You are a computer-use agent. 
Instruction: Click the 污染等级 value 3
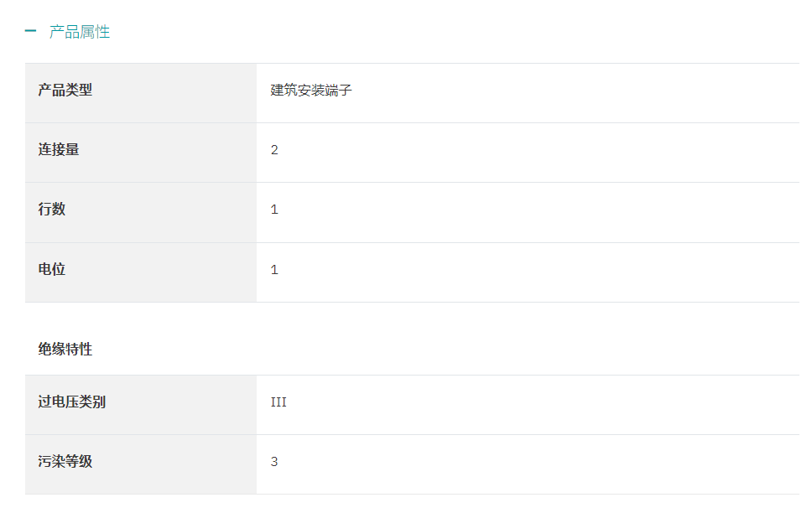click(x=274, y=462)
